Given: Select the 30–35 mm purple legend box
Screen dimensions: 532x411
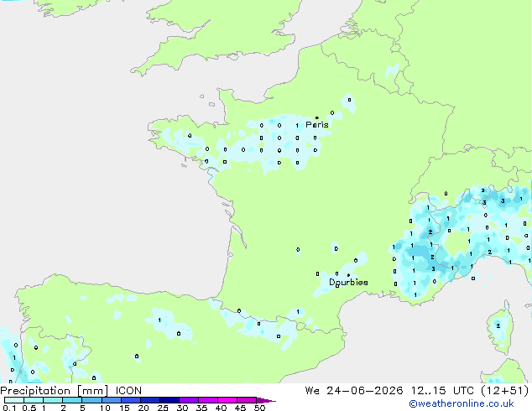Looking at the screenshot, I should point(188,400).
